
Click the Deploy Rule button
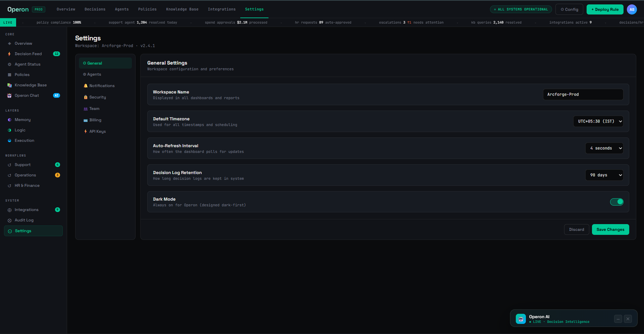(x=605, y=9)
